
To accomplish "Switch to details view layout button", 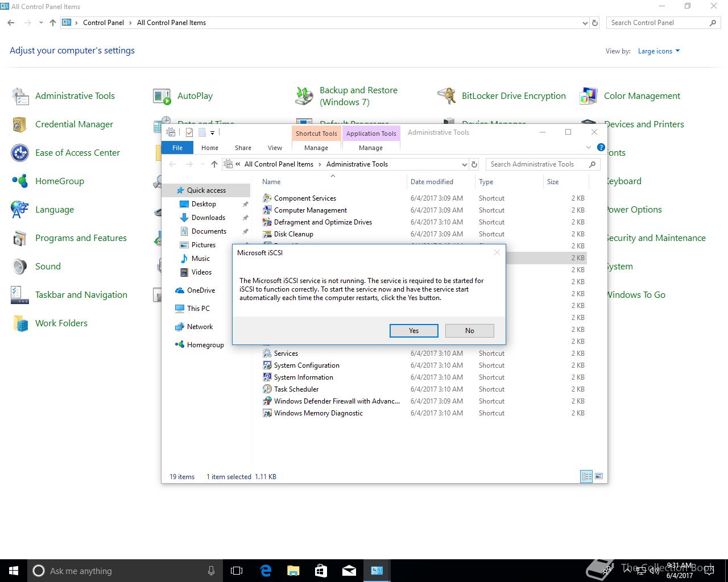I will pos(586,476).
